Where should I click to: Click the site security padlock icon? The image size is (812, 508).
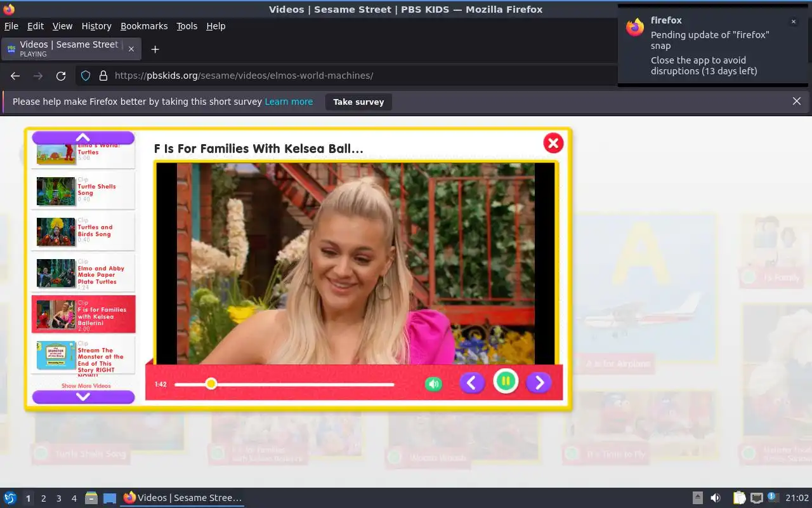coord(103,76)
